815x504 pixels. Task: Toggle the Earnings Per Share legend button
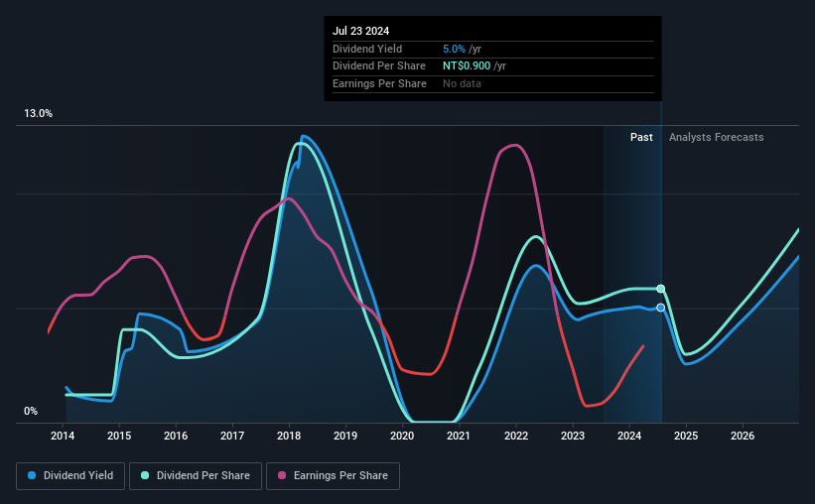pos(333,476)
